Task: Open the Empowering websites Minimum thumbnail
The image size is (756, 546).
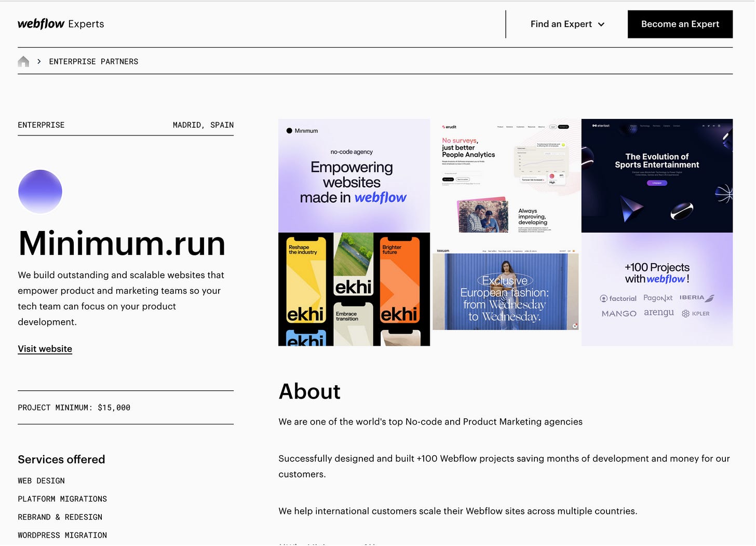Action: (354, 175)
